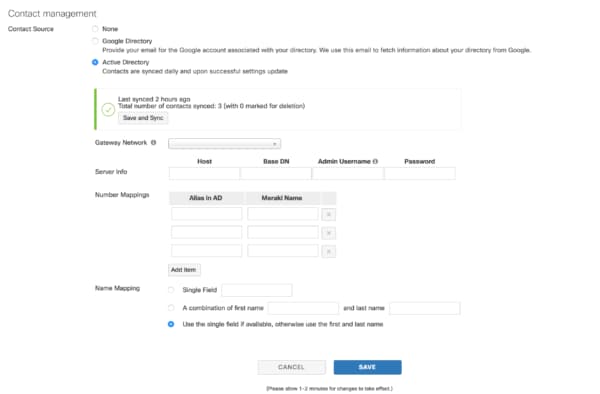Click the Add item button
This screenshot has height=394, width=600.
(x=184, y=270)
